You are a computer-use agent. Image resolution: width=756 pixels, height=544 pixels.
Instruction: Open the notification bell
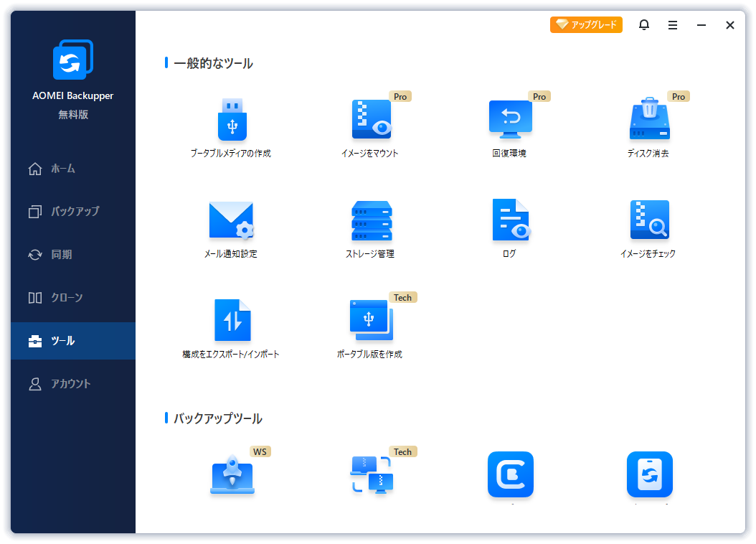(643, 24)
